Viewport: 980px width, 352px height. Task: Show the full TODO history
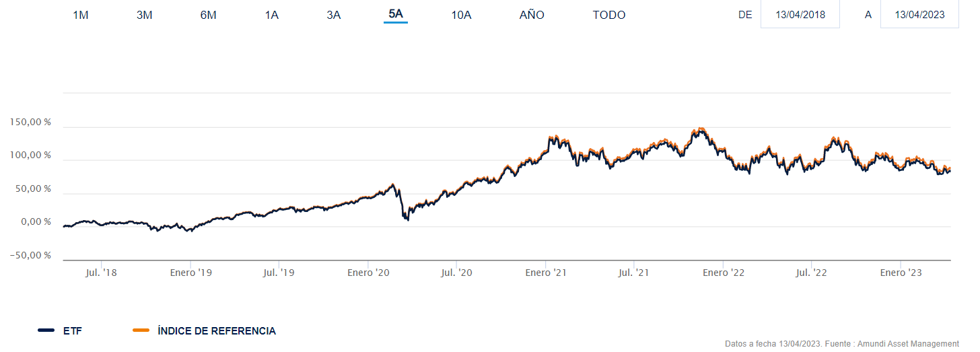pyautogui.click(x=609, y=15)
